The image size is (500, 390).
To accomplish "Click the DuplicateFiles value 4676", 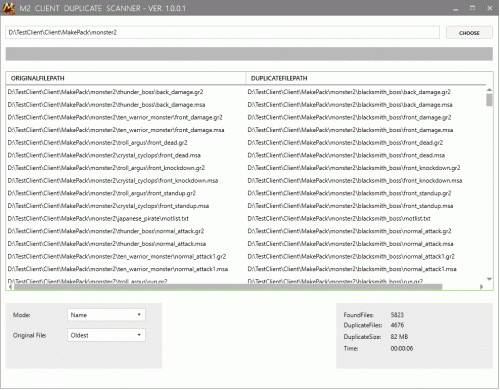I will pos(397,325).
